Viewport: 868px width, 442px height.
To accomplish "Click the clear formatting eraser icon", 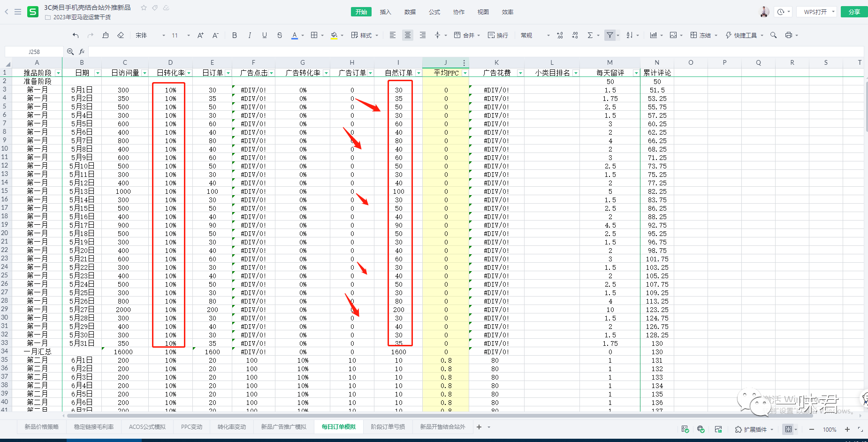I will pyautogui.click(x=121, y=35).
